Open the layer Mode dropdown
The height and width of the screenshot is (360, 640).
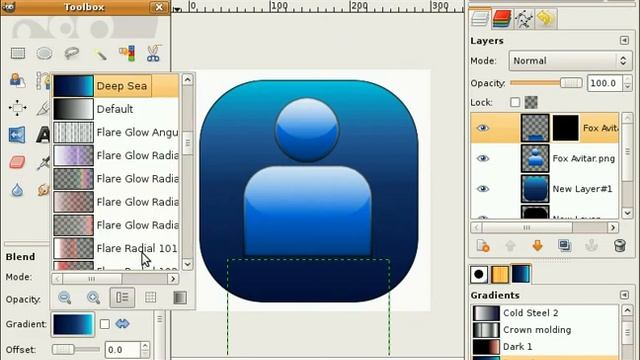[x=570, y=61]
